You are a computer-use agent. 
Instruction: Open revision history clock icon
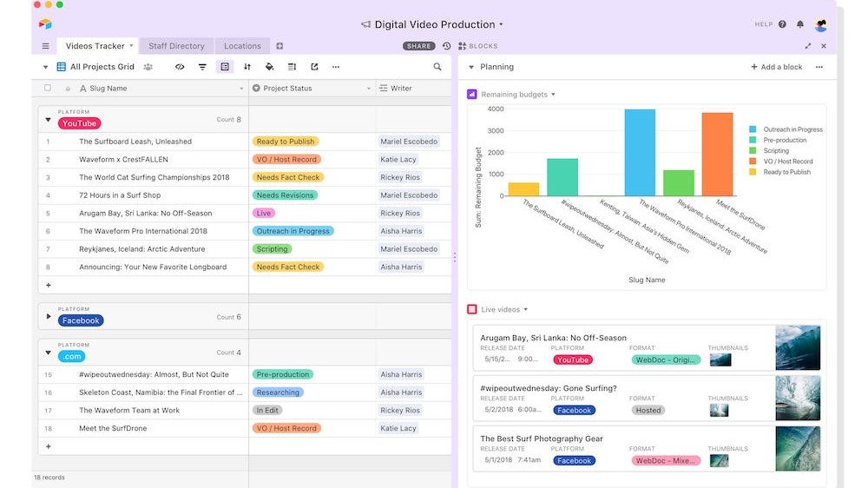tap(446, 46)
